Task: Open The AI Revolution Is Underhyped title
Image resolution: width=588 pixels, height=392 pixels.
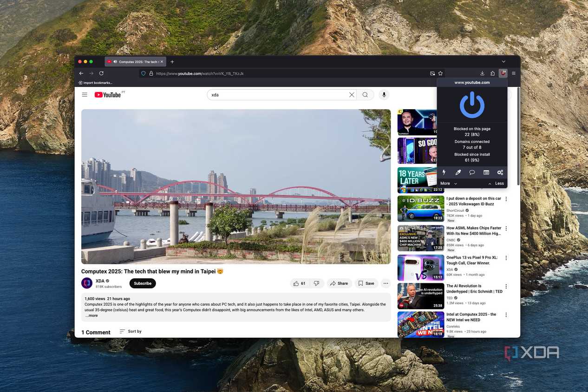Action: tap(474, 289)
